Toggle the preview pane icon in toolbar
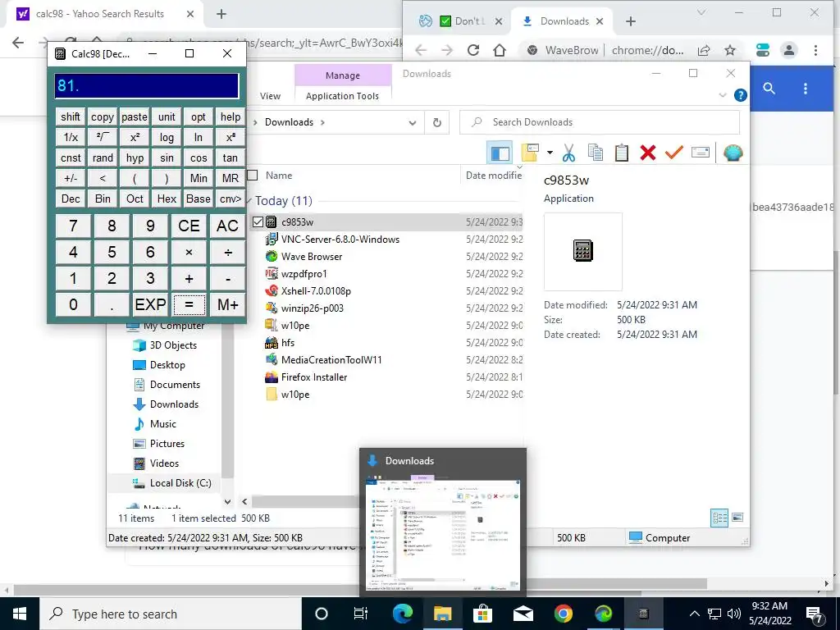This screenshot has height=630, width=840. 500,153
